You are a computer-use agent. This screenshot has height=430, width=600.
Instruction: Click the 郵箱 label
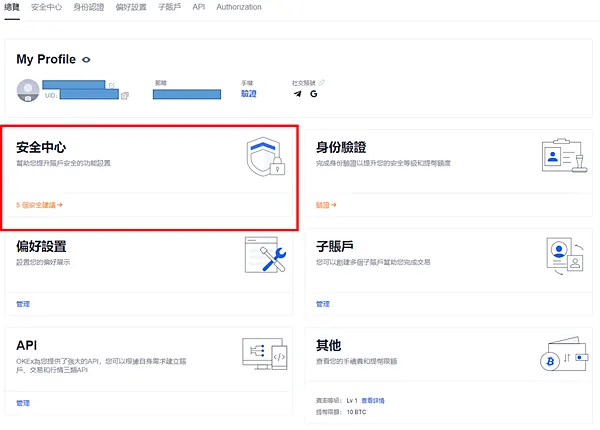coord(161,83)
